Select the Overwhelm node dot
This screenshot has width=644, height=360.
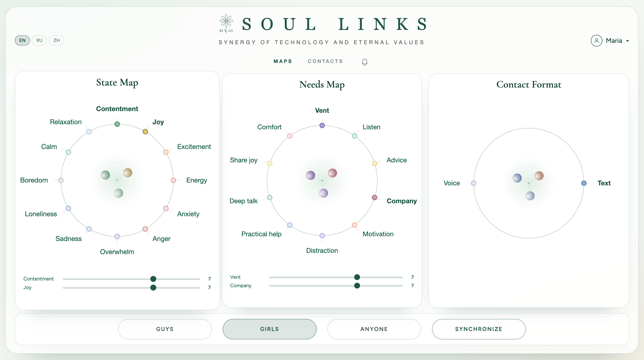click(x=117, y=237)
